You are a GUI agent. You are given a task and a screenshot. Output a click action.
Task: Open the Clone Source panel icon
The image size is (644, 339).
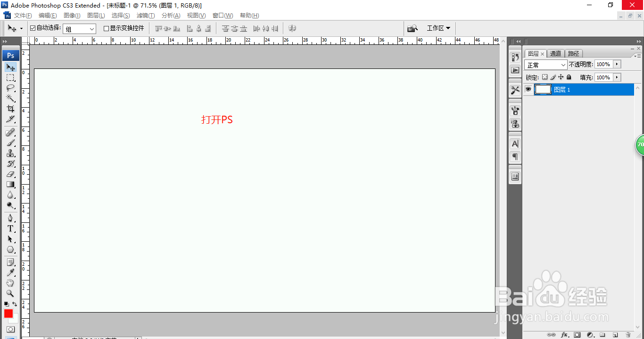515,124
